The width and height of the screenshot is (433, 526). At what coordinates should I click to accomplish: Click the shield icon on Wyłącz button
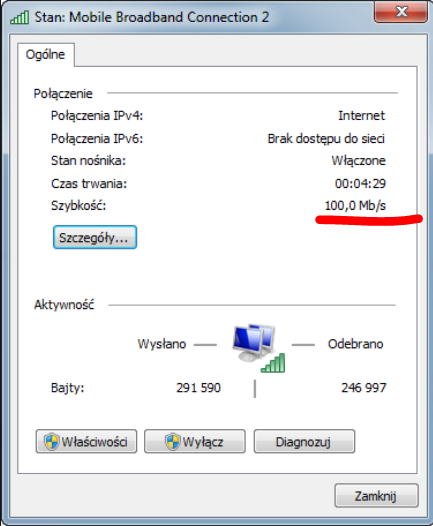point(173,441)
